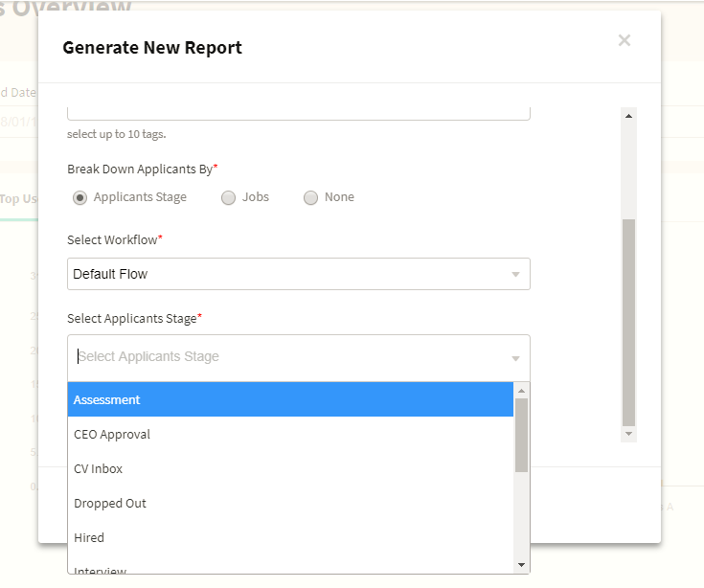Click the 'select up to 10 tags.' hint
Image resolution: width=704 pixels, height=588 pixels.
click(x=116, y=134)
